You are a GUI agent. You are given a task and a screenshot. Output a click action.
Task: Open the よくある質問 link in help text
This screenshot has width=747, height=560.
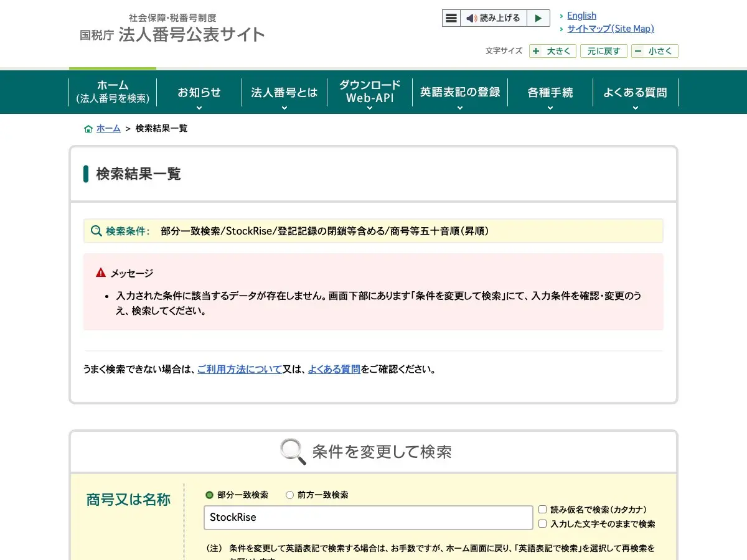[334, 369]
